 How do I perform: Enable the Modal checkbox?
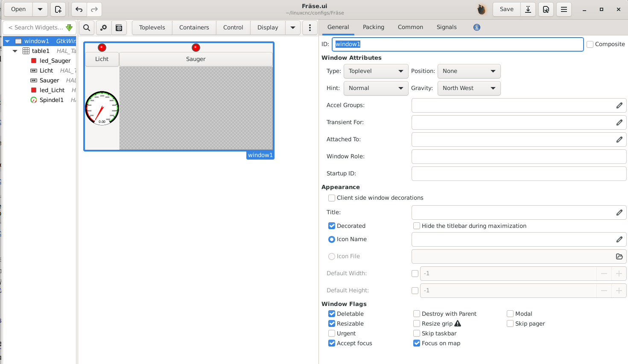point(510,314)
